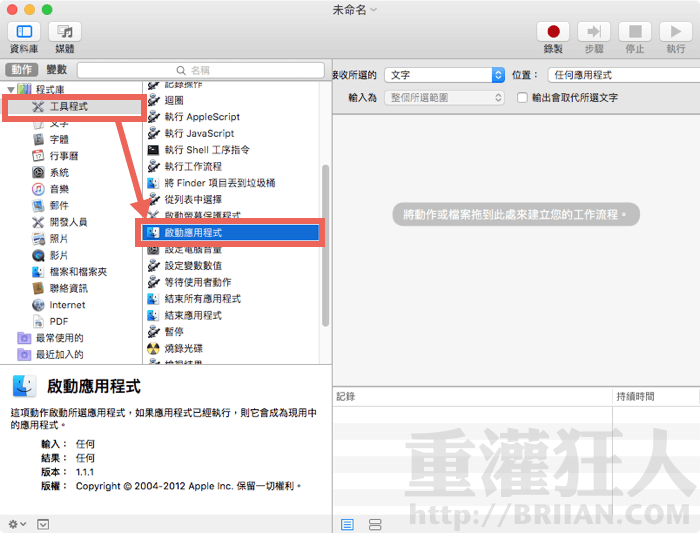Viewport: 700px width, 533px height.
Task: Select 執行 AppleScript action
Action: click(x=202, y=117)
